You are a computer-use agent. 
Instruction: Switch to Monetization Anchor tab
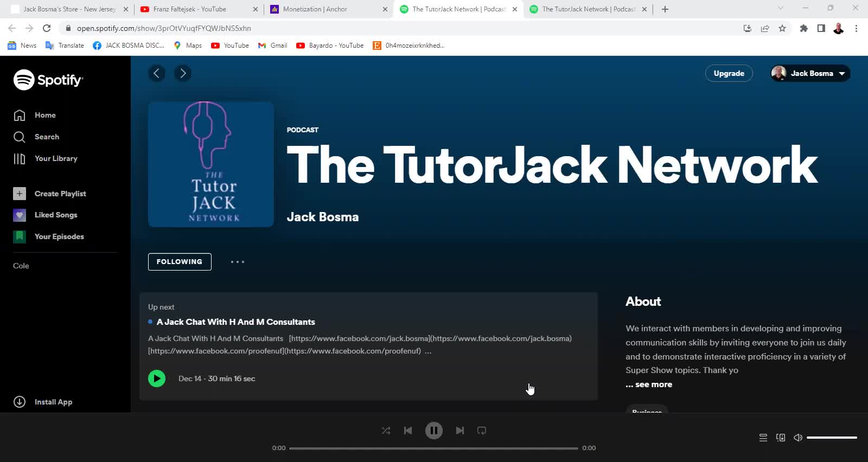pos(329,9)
